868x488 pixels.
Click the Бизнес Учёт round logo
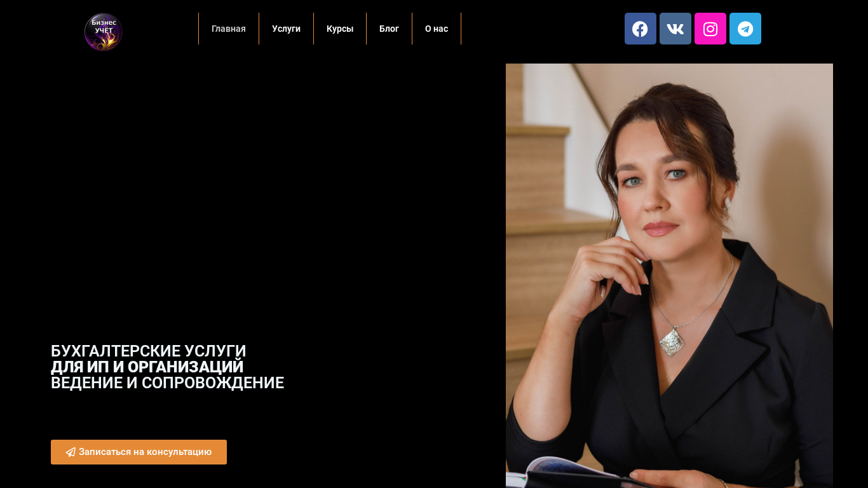point(104,32)
